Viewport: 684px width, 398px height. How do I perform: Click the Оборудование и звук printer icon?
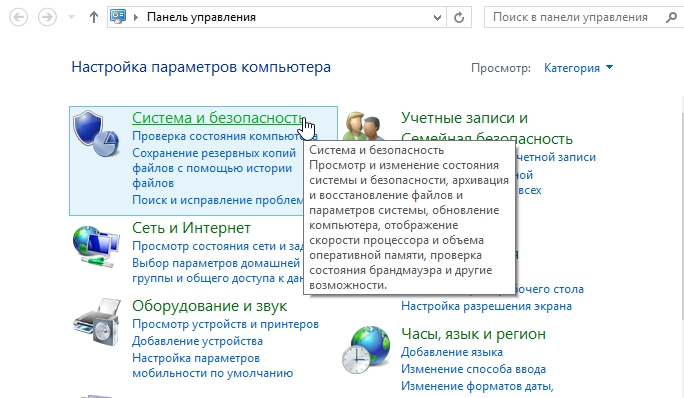[x=97, y=322]
